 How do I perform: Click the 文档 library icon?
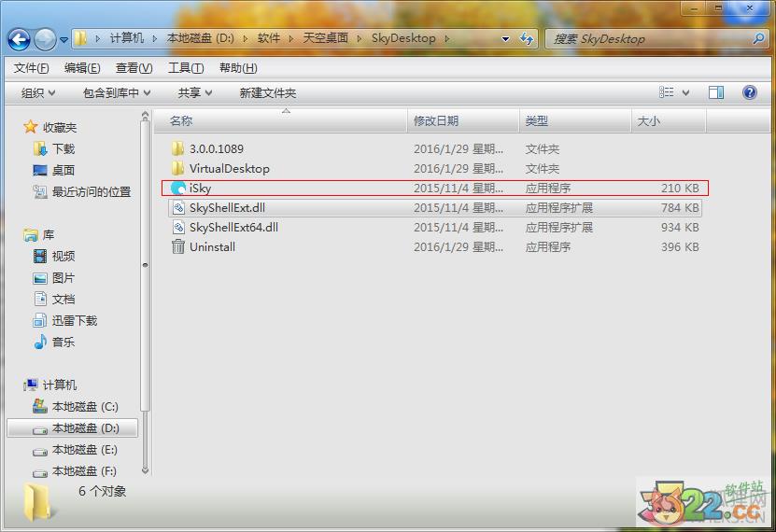[40, 299]
